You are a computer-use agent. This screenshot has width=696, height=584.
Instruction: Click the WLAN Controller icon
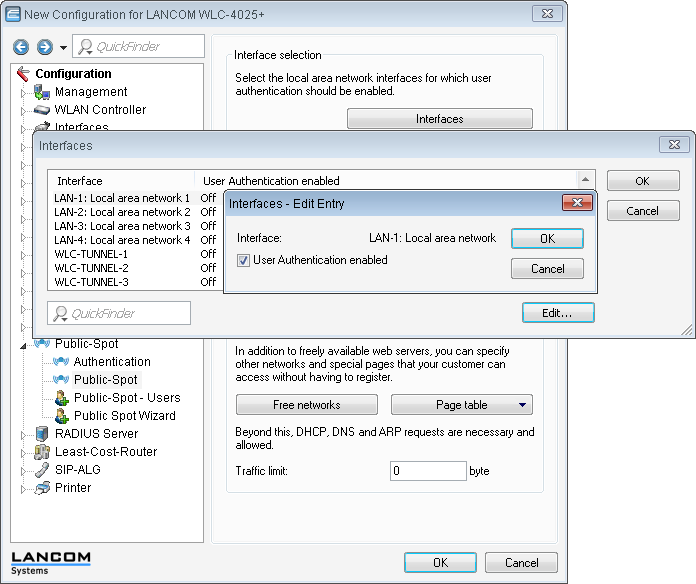42,110
